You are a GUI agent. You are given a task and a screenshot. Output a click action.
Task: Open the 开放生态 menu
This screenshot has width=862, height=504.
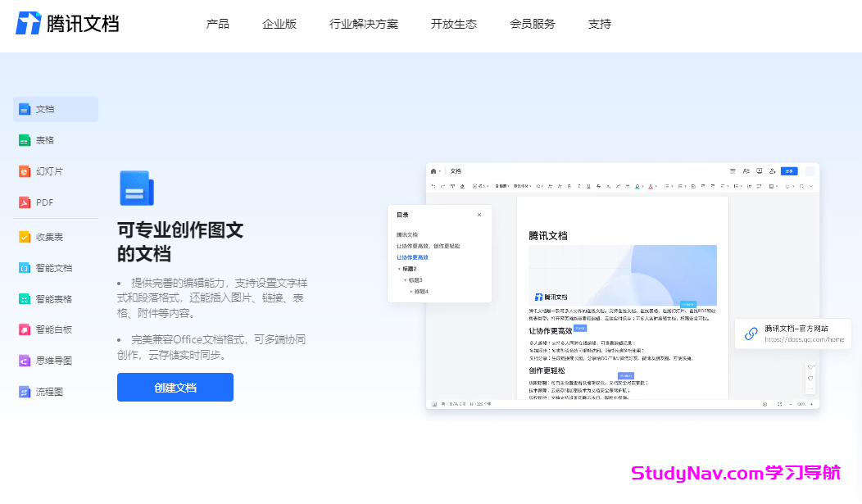click(x=454, y=24)
